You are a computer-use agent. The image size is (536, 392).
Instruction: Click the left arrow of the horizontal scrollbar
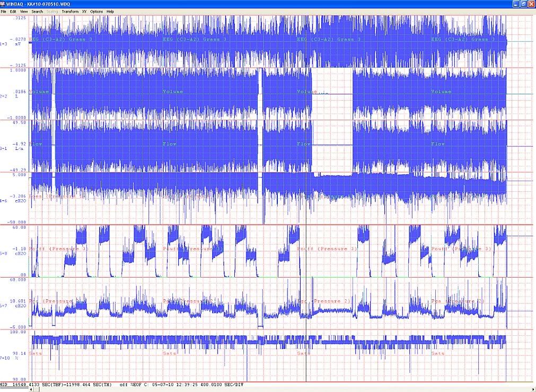(x=31, y=389)
